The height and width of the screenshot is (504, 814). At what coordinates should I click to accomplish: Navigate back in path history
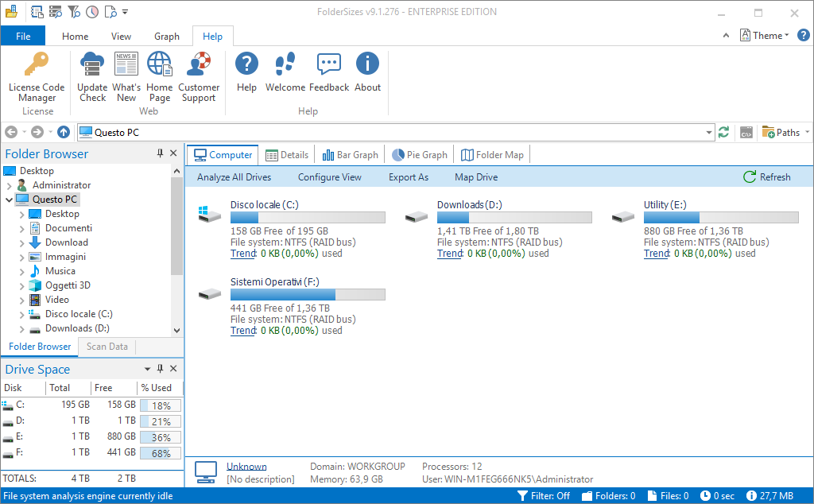point(11,132)
